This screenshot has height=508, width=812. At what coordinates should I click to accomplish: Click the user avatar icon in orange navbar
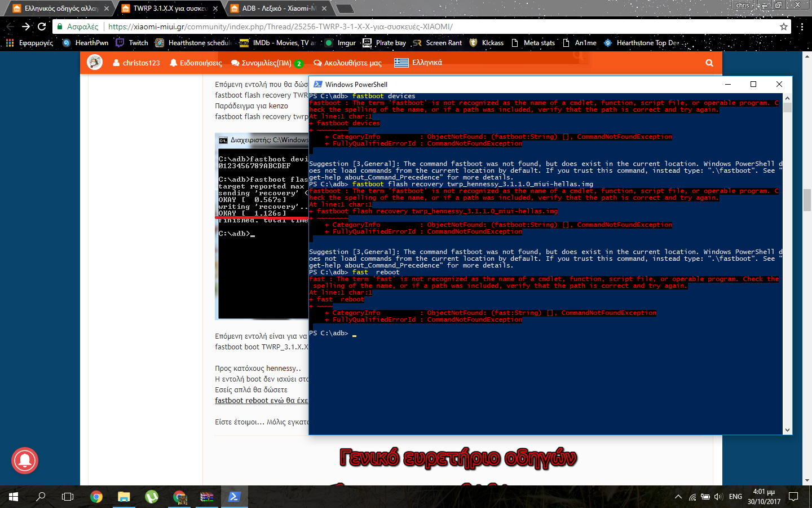point(95,62)
